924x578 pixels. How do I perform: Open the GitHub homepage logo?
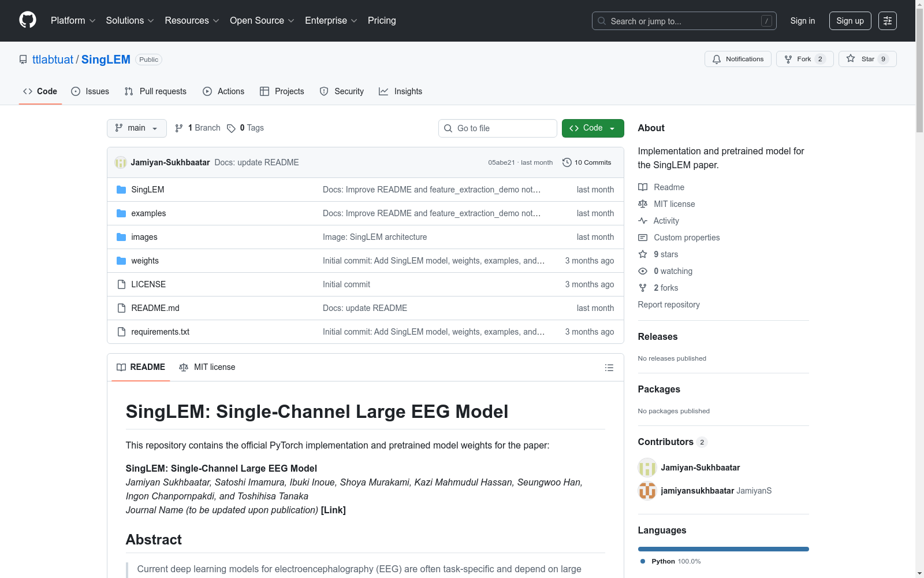tap(28, 20)
